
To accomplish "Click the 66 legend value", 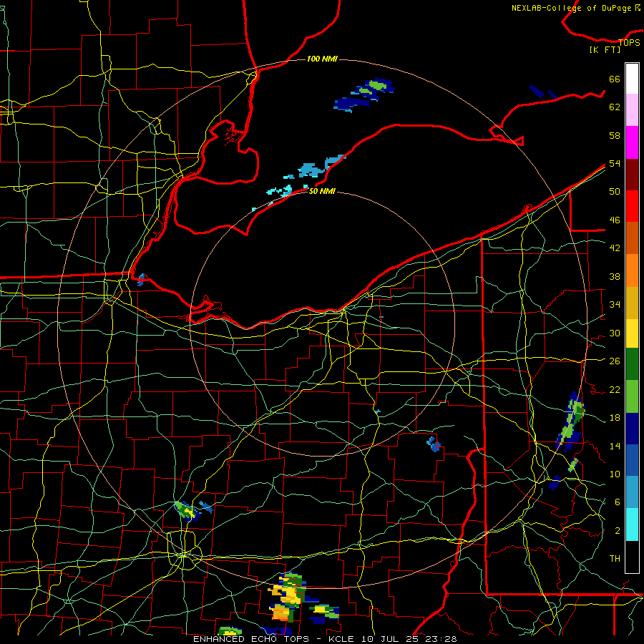I will point(615,79).
